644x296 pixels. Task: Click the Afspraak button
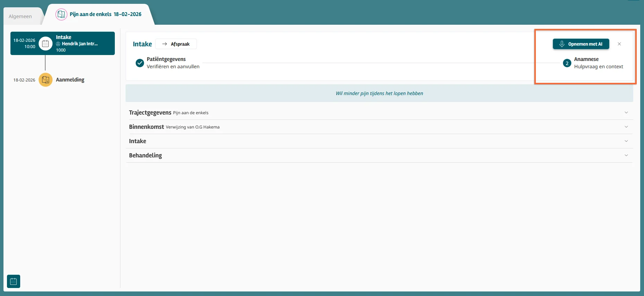176,44
